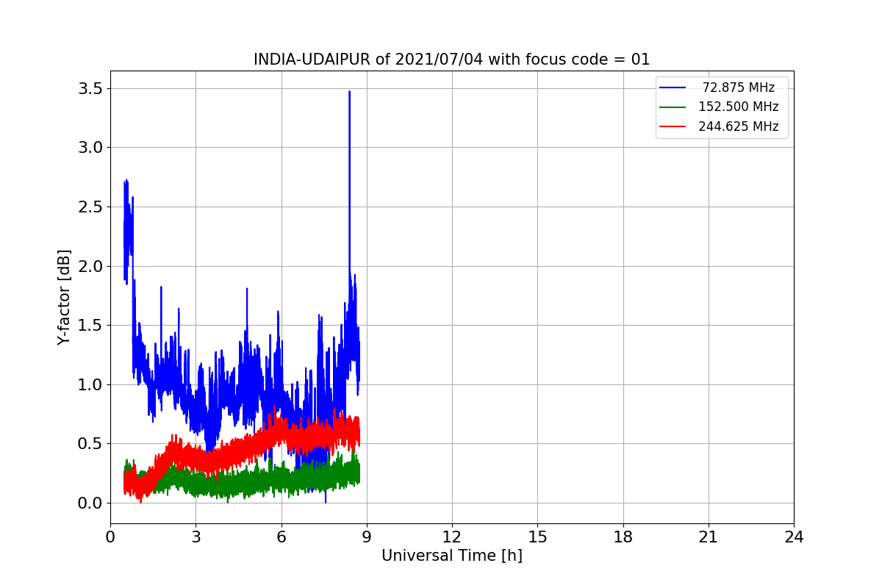This screenshot has height=588, width=882.
Task: Select the 152.500 MHz legend label
Action: (739, 107)
